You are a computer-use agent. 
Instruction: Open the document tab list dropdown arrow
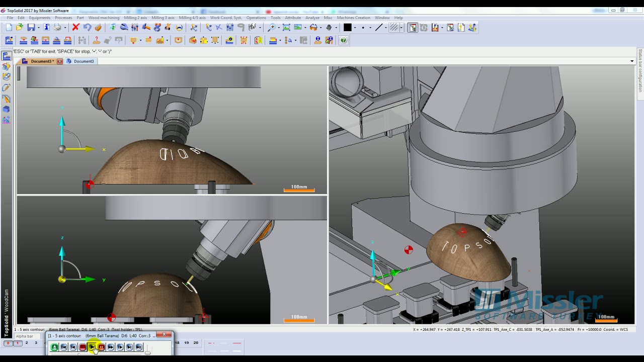pos(632,61)
